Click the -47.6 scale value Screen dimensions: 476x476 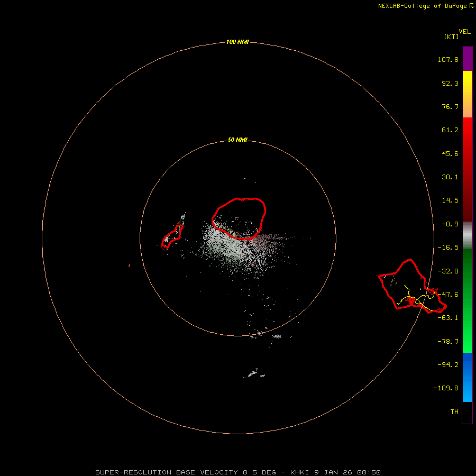[448, 295]
